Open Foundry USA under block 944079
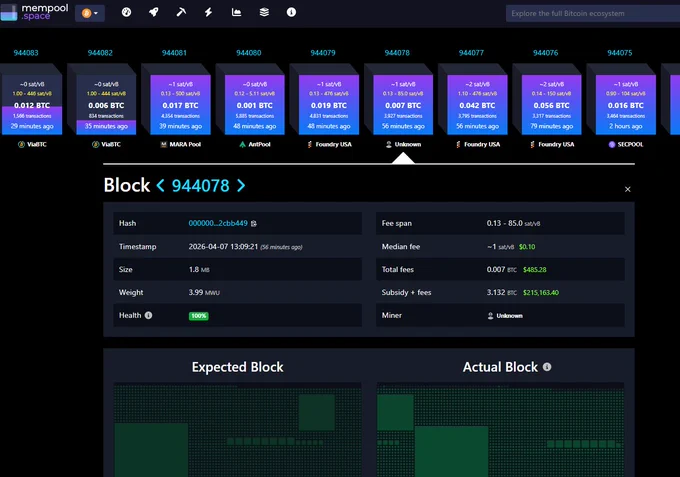The height and width of the screenshot is (477, 680). (x=329, y=144)
